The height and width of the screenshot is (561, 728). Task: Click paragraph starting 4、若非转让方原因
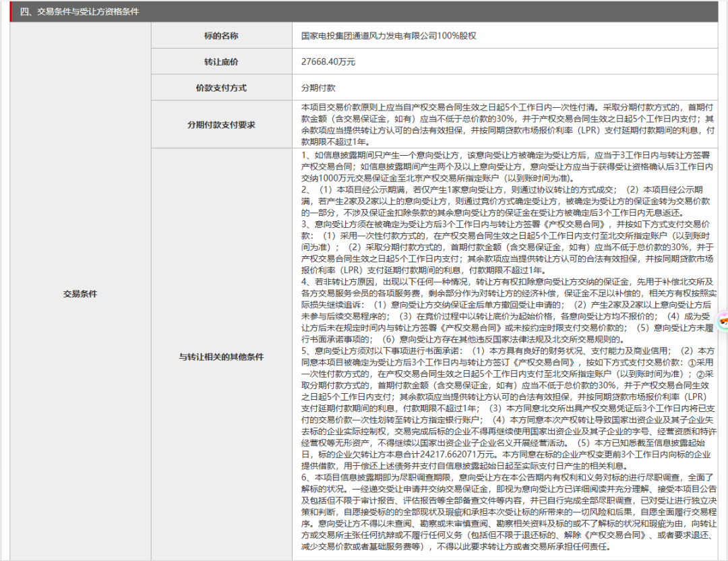click(x=508, y=310)
